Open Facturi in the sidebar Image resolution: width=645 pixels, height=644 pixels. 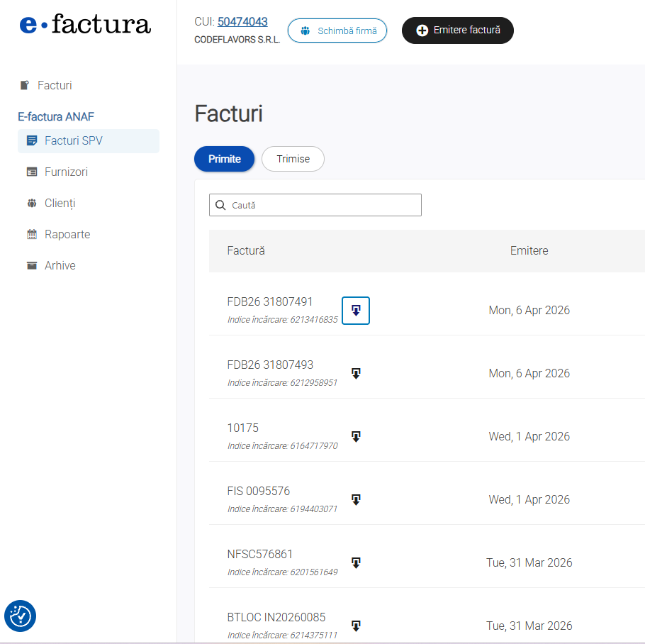point(55,85)
